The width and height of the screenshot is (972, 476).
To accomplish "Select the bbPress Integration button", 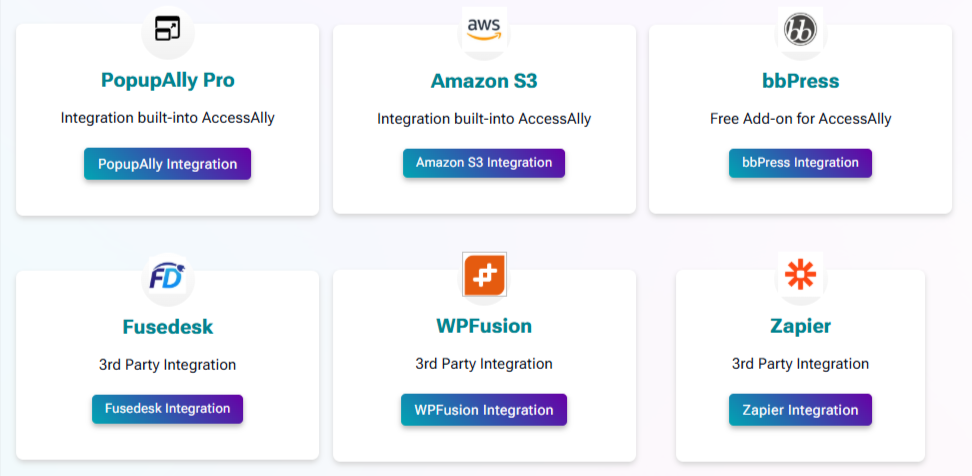I will point(800,163).
